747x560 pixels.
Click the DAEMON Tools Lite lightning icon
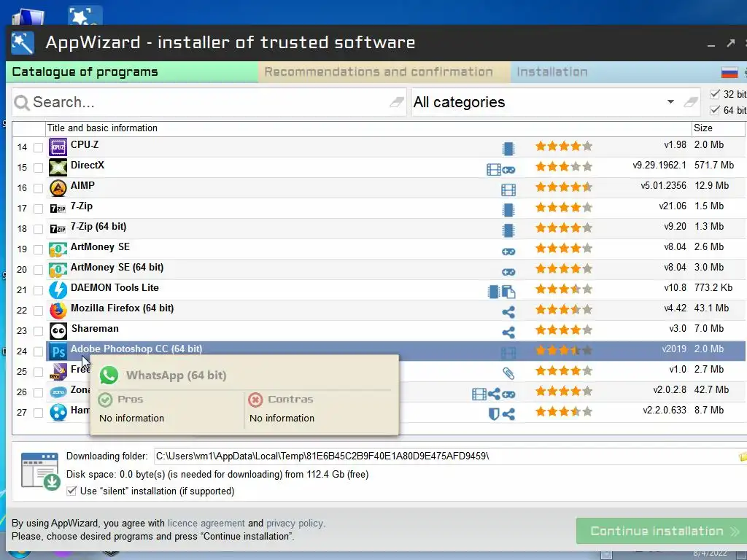click(x=58, y=290)
